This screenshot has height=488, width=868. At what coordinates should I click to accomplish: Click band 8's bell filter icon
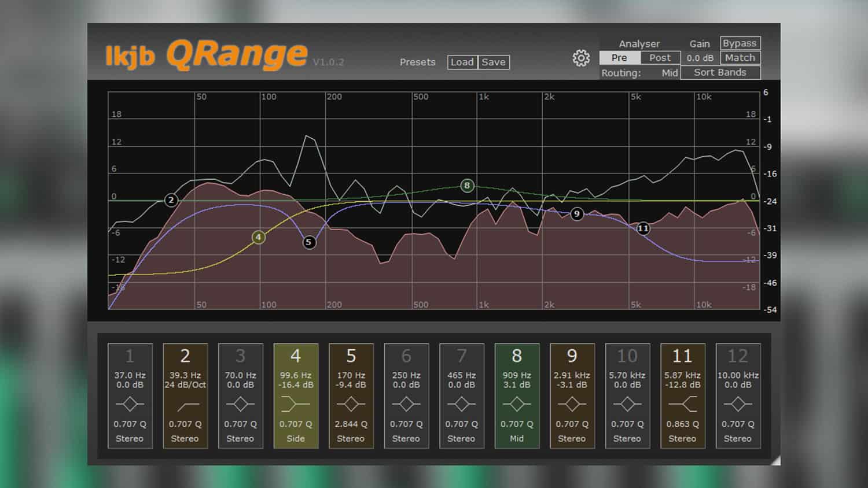coord(517,404)
